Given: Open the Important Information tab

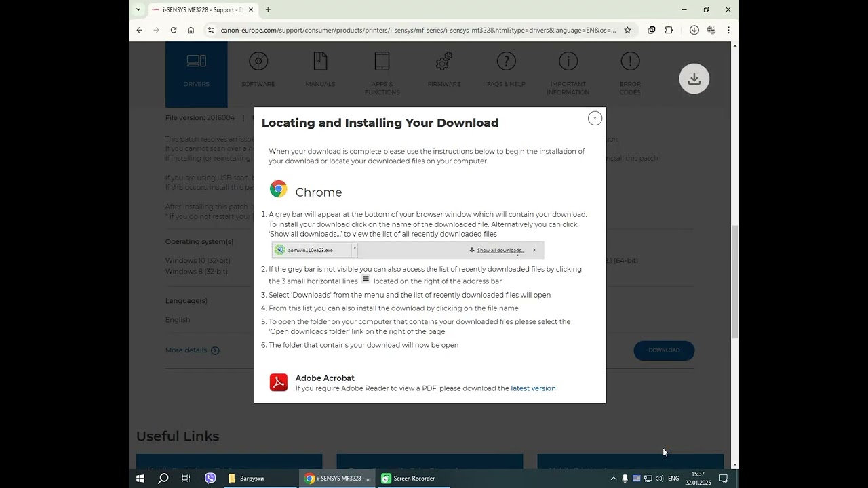Looking at the screenshot, I should click(x=568, y=75).
